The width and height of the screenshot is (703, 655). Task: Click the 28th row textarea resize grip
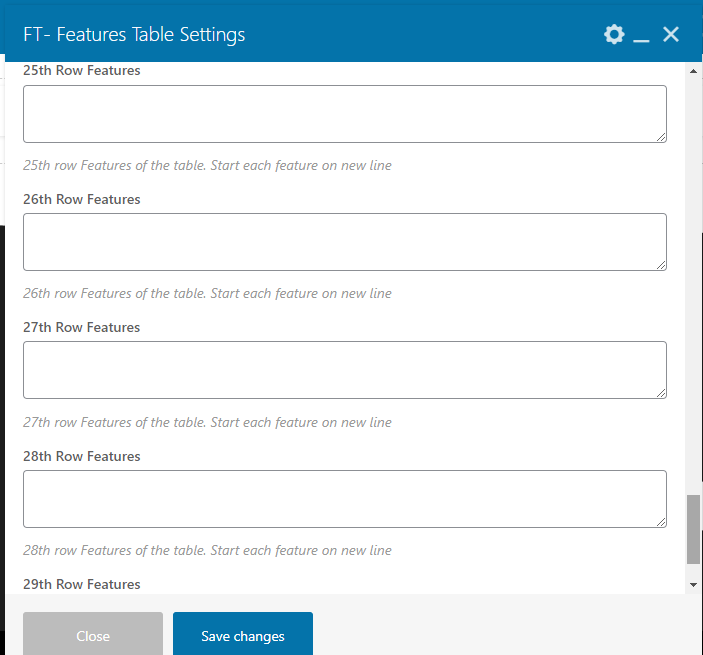tap(661, 522)
